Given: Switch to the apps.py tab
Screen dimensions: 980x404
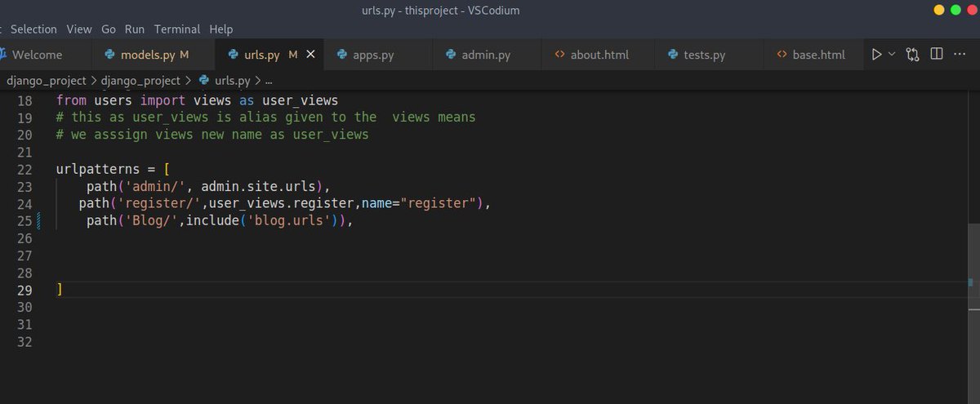Looking at the screenshot, I should [x=377, y=55].
